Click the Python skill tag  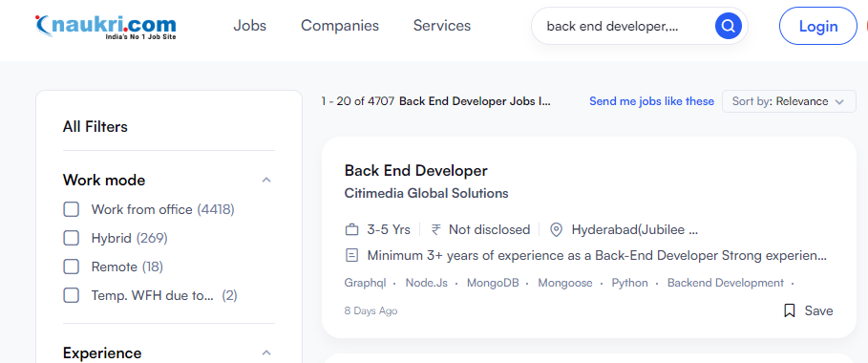629,283
